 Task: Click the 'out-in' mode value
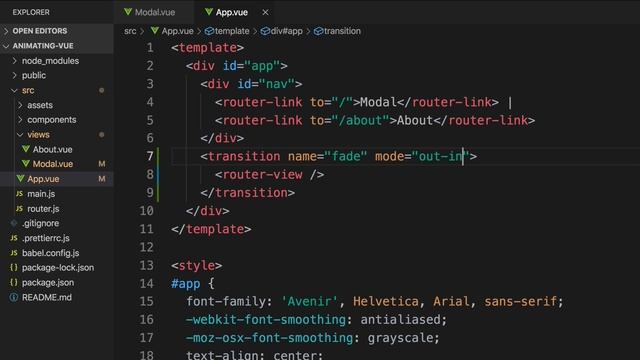pyautogui.click(x=441, y=156)
